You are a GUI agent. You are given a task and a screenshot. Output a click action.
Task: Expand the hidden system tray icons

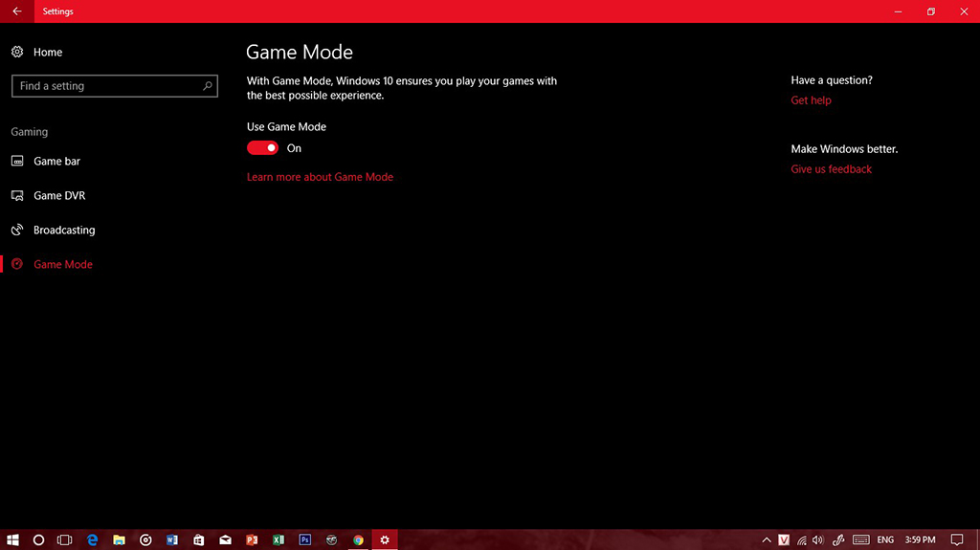click(767, 539)
